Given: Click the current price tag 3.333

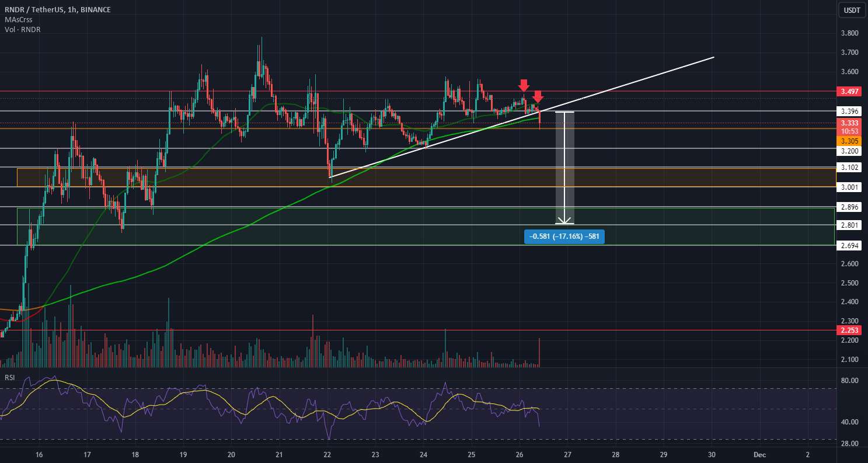Looking at the screenshot, I should click(850, 124).
